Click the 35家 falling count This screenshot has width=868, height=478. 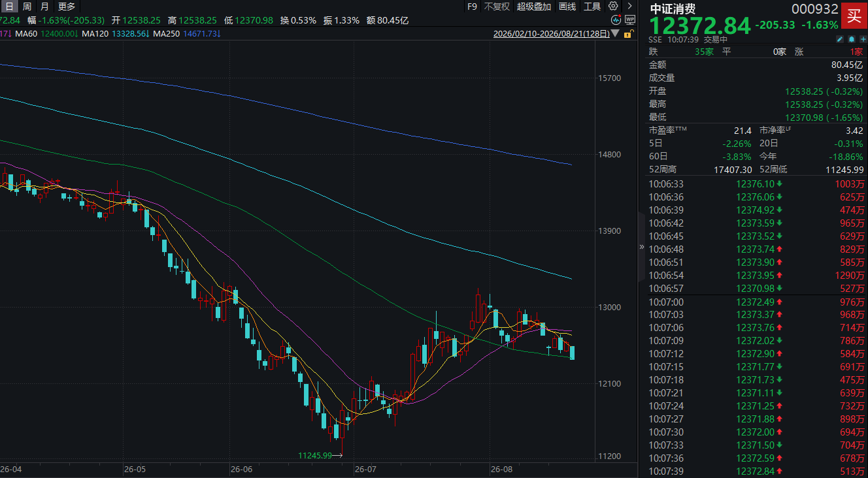[704, 52]
